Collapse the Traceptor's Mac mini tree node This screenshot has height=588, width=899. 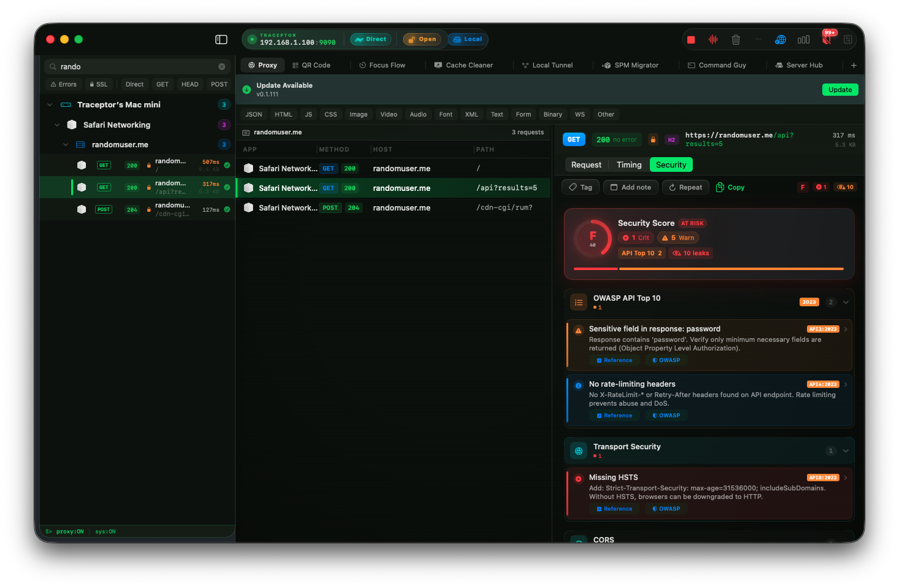pyautogui.click(x=50, y=105)
